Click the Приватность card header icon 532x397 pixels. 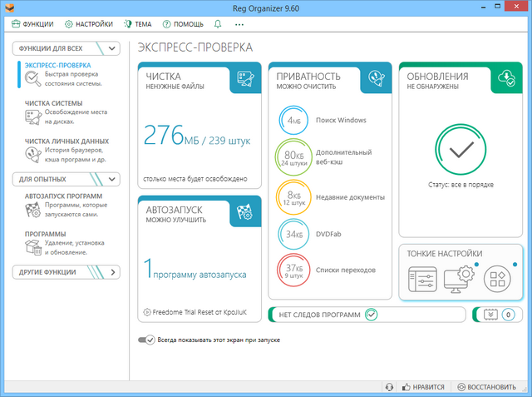(x=377, y=77)
